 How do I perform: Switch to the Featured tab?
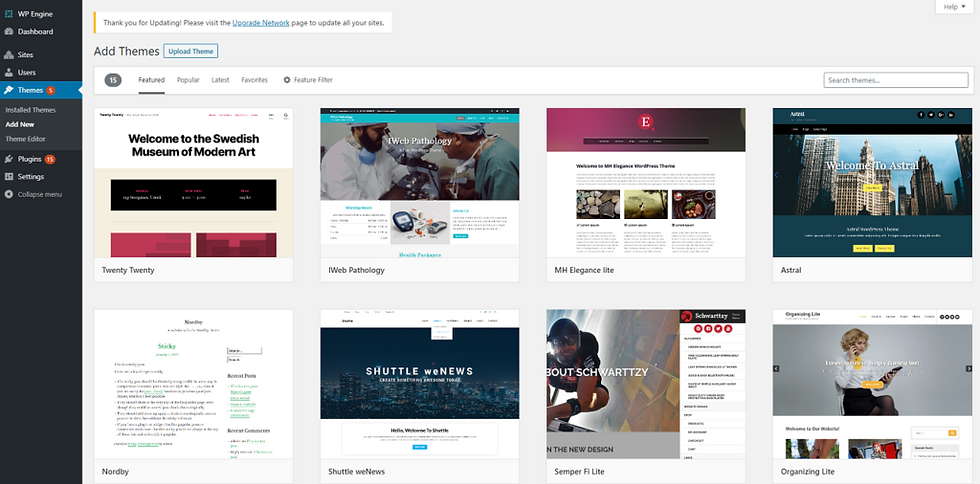point(151,80)
